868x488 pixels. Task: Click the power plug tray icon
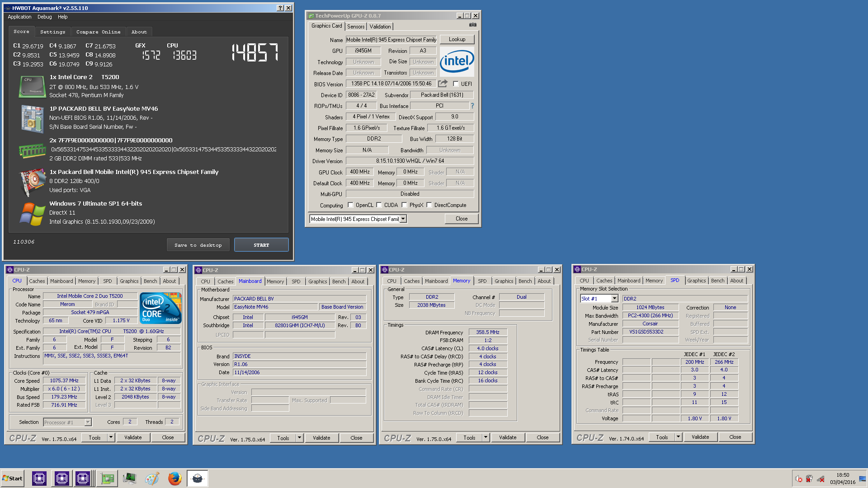pyautogui.click(x=809, y=479)
